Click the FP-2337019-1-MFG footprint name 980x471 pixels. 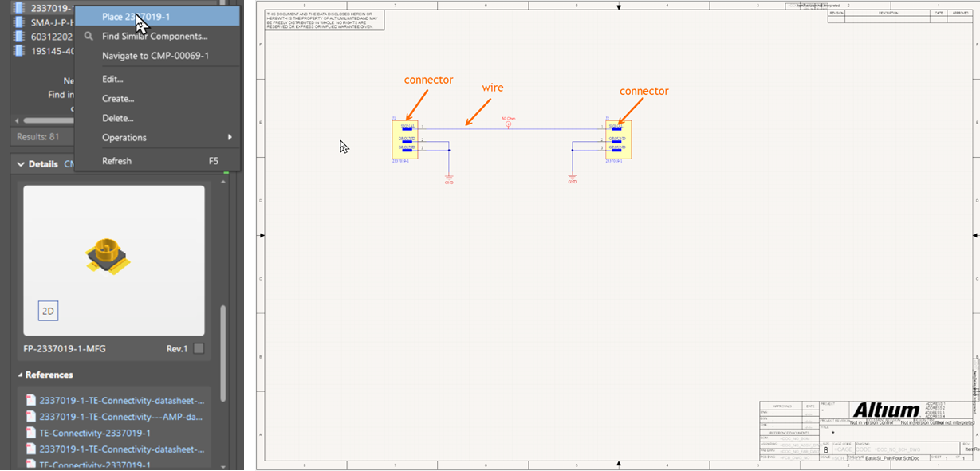(x=65, y=349)
